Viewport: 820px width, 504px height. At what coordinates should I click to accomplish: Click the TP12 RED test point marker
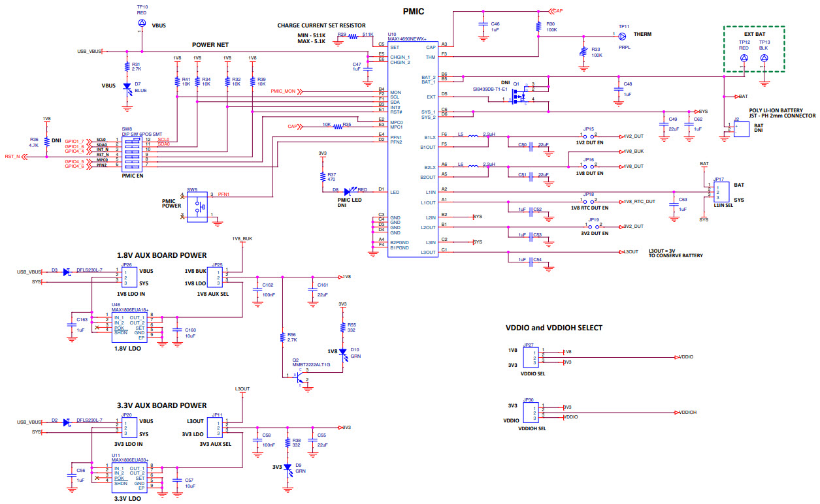(744, 57)
